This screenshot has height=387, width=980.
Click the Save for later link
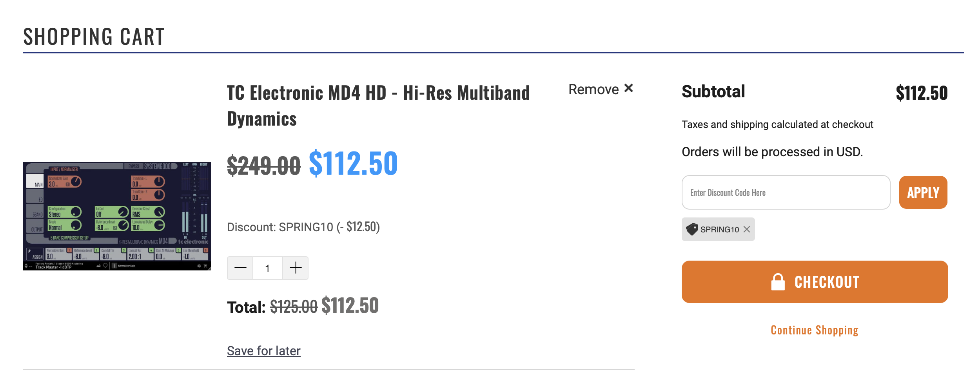coord(263,350)
